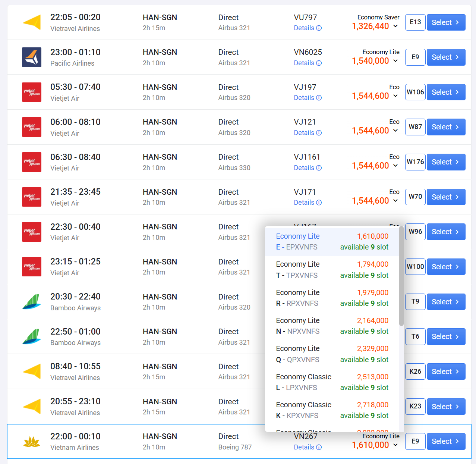
Task: Click Vietjet Air logo for 21:35 flight
Action: (x=32, y=197)
